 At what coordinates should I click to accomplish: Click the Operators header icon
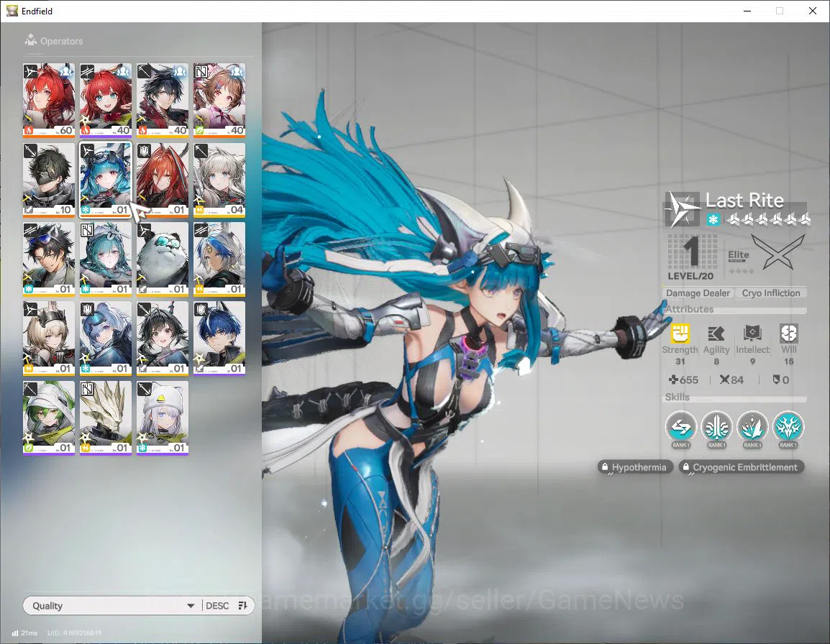point(31,40)
